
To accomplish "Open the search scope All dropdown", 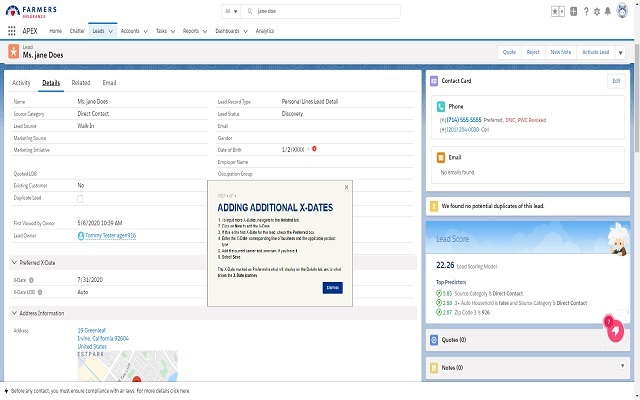I will tap(231, 11).
